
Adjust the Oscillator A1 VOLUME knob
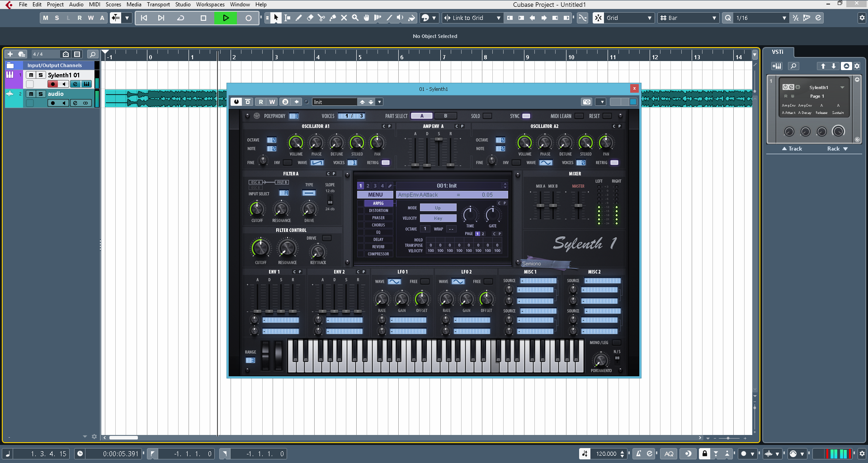coord(296,143)
